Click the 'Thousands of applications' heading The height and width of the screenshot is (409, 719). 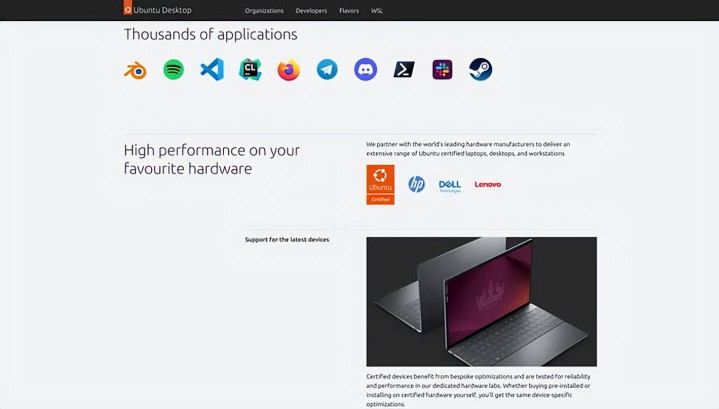pyautogui.click(x=210, y=34)
